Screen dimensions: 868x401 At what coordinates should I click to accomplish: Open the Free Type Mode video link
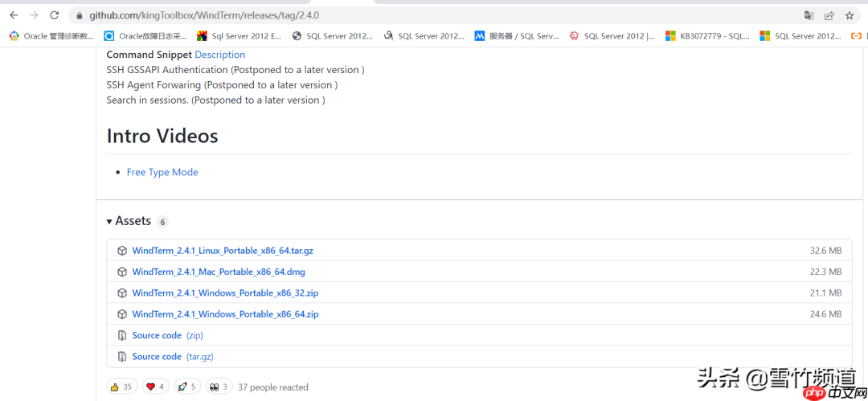coord(162,172)
